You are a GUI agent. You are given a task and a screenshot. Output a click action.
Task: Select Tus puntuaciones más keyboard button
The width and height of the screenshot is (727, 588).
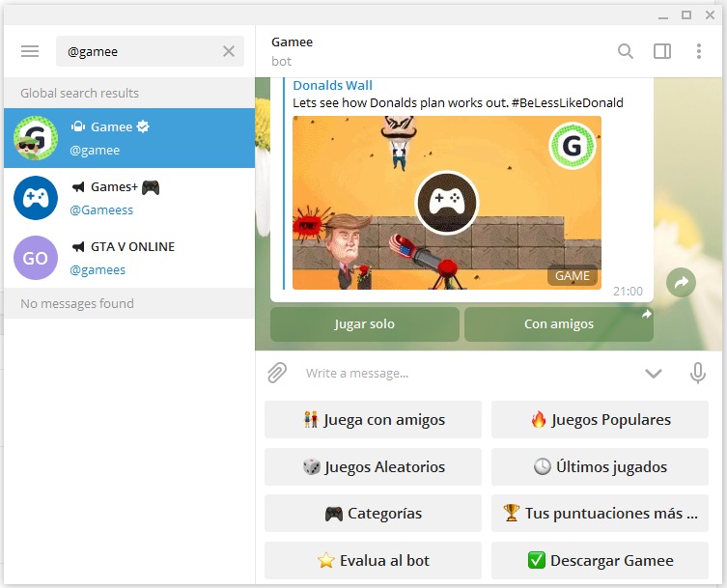pyautogui.click(x=600, y=514)
